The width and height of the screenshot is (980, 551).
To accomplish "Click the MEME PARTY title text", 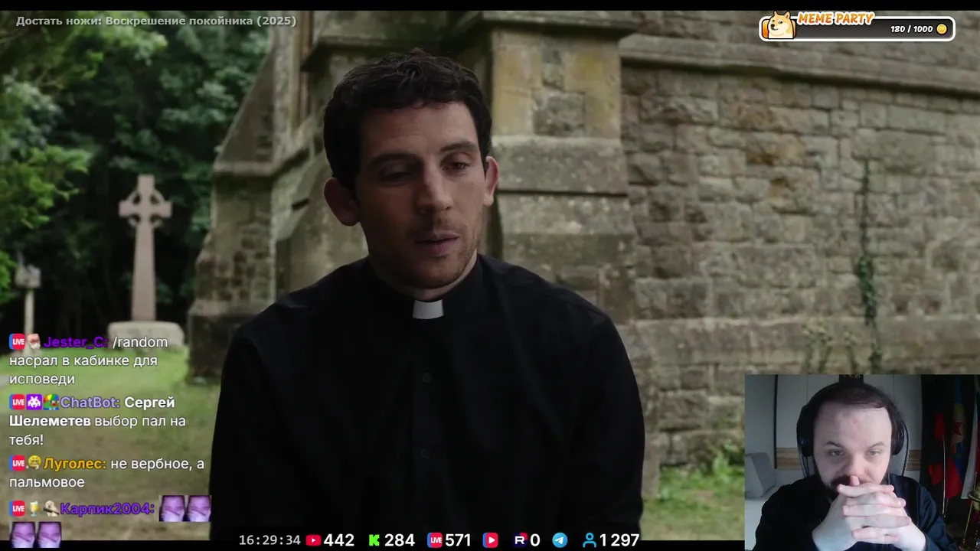I will click(835, 18).
